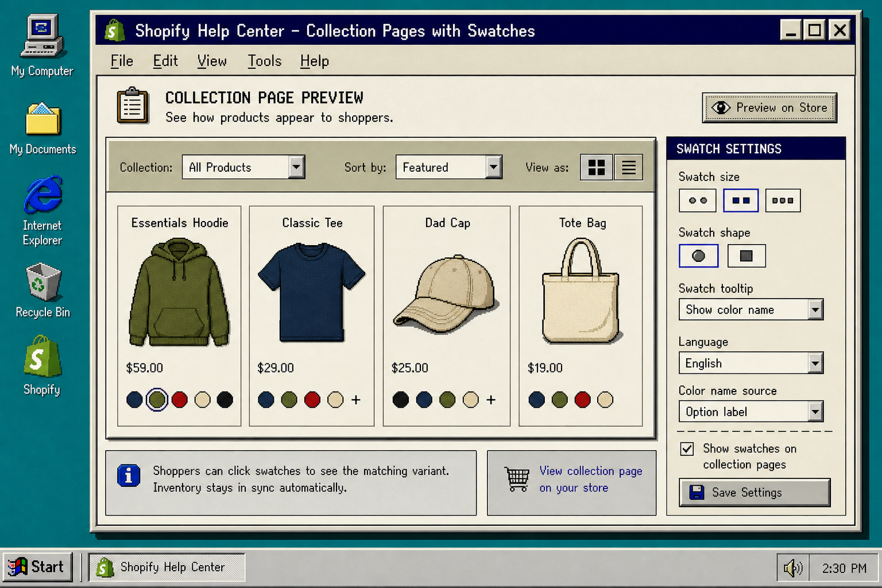Switch to list view
Screen dimensions: 882x588
tap(628, 168)
